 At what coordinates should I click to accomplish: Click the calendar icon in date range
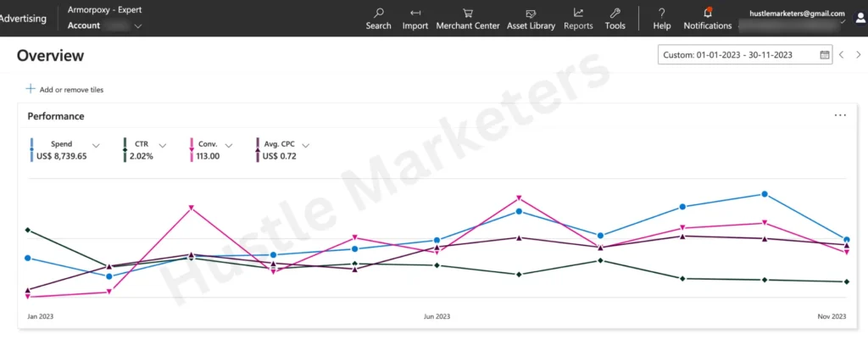tap(824, 55)
